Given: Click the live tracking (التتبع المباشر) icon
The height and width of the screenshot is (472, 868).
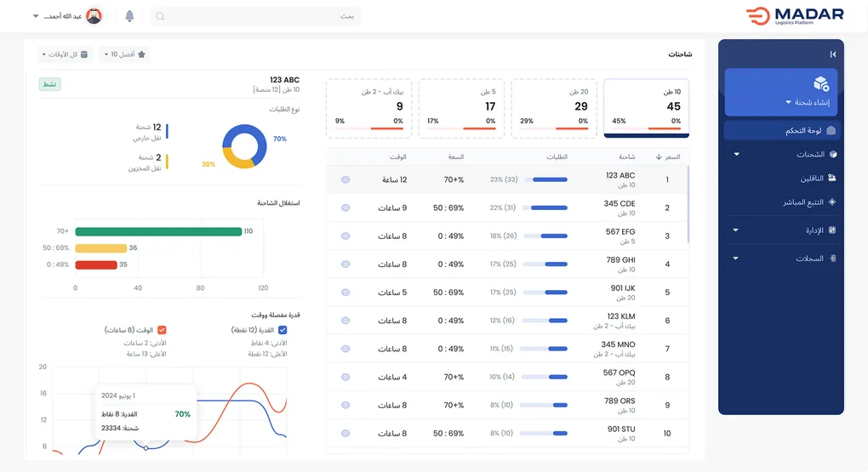Looking at the screenshot, I should (x=831, y=202).
